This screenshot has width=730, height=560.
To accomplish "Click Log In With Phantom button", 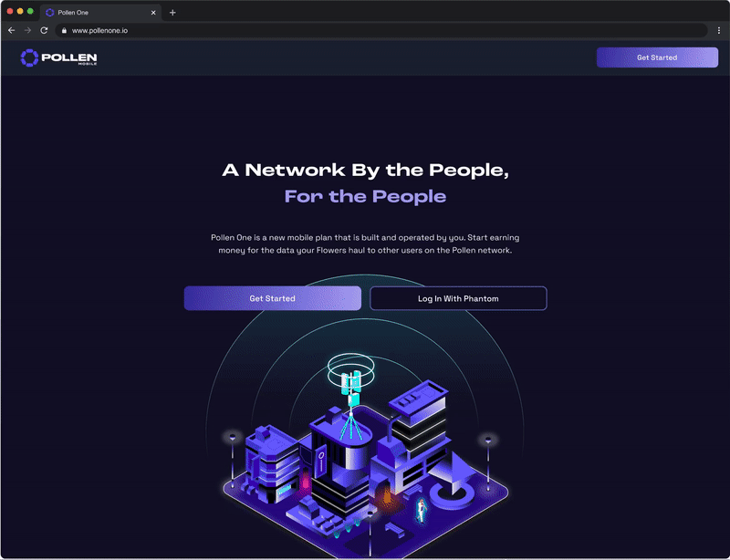I will (458, 298).
